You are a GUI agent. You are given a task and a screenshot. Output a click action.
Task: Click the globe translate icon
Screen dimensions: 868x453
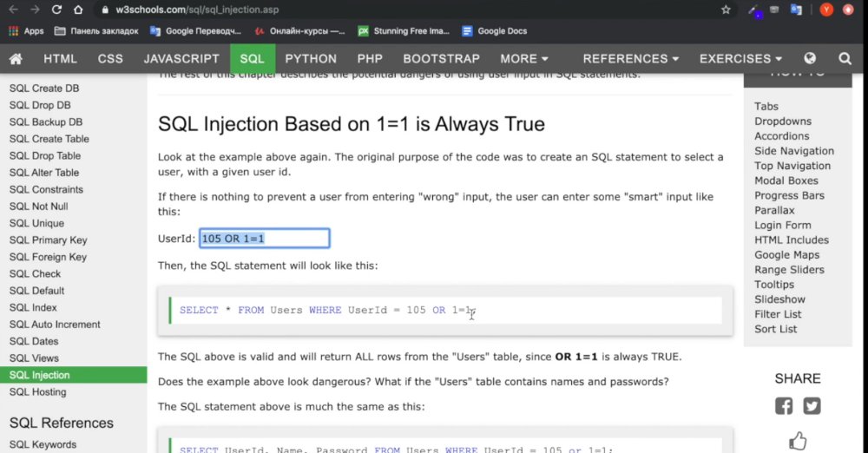coord(810,59)
